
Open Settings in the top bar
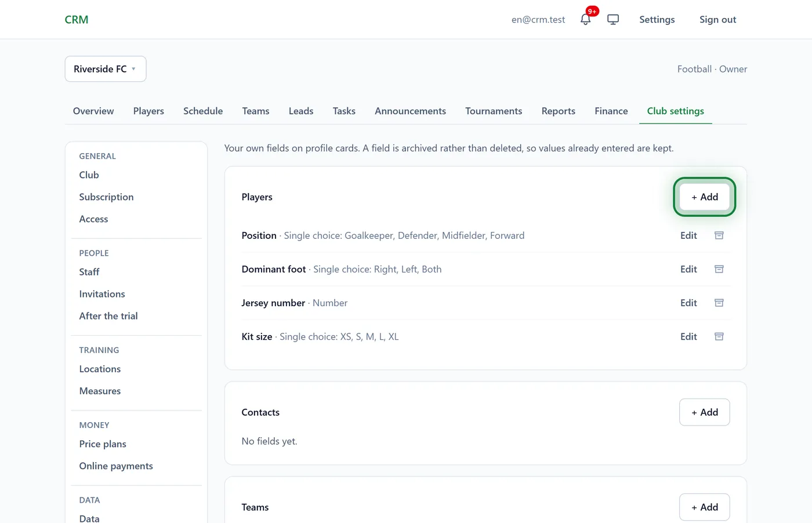pos(657,20)
